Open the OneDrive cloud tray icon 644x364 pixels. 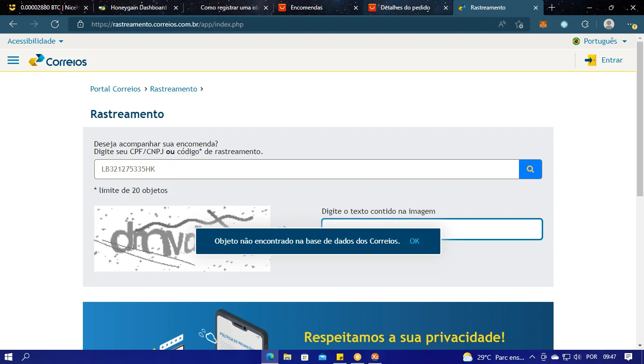pos(555,357)
